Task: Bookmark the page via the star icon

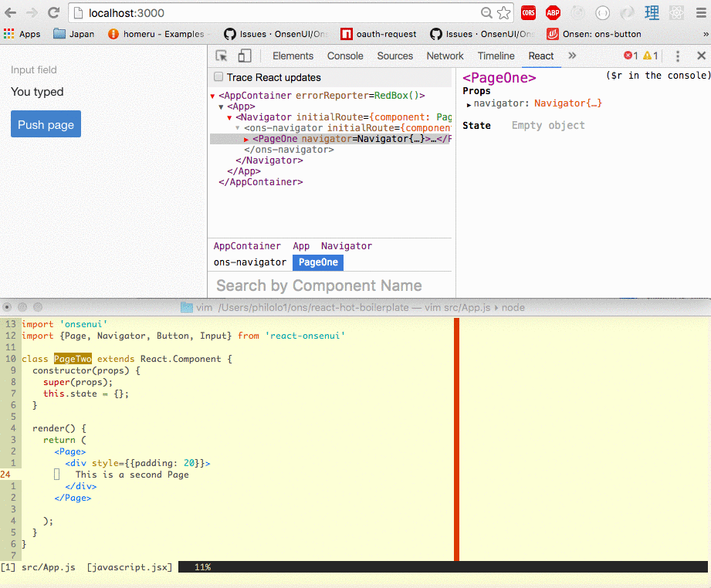Action: tap(506, 13)
